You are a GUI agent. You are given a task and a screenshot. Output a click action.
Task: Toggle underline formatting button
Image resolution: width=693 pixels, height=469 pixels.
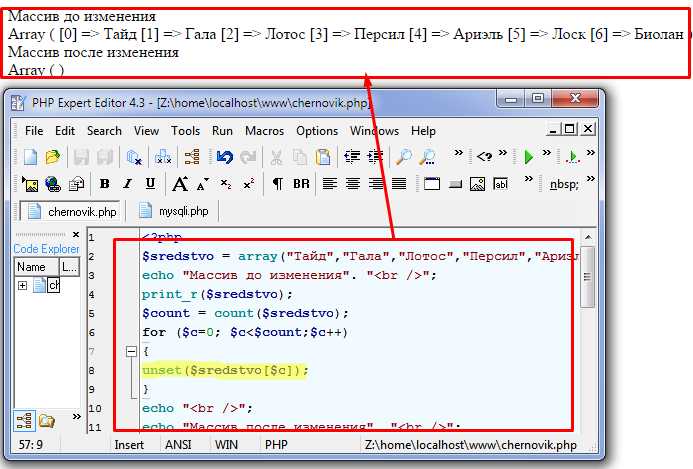[x=150, y=184]
